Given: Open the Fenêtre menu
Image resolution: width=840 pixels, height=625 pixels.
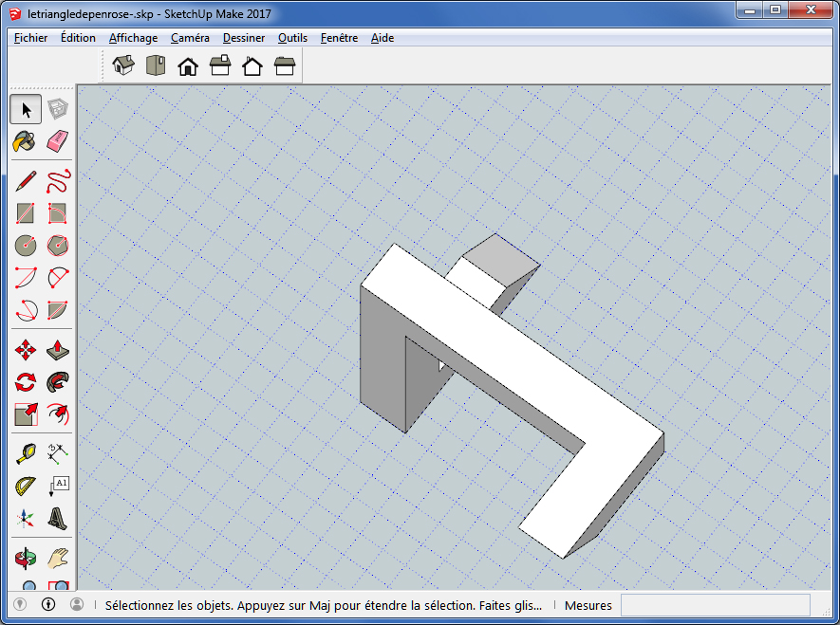Looking at the screenshot, I should (x=339, y=38).
